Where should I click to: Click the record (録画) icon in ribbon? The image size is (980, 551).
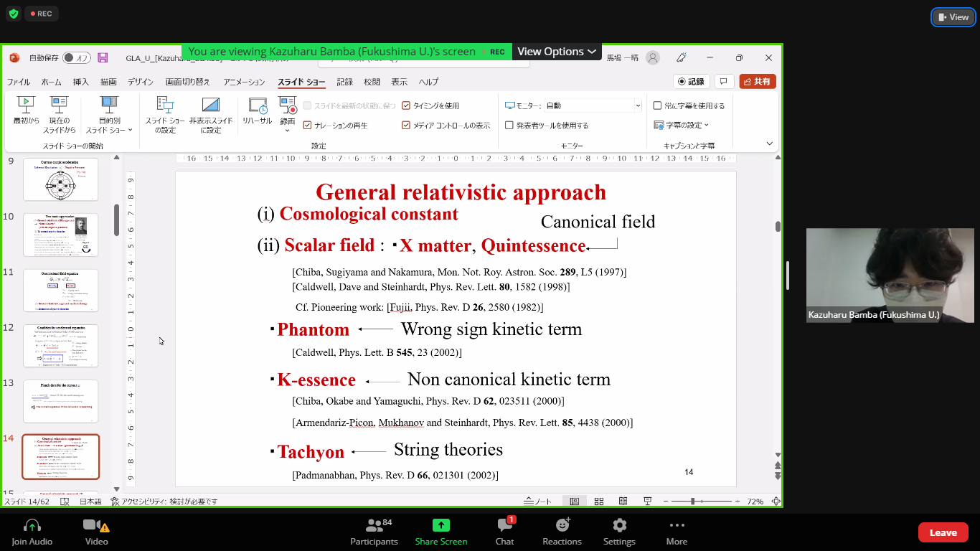coord(288,105)
